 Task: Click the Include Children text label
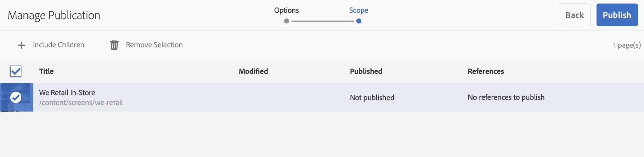[58, 45]
